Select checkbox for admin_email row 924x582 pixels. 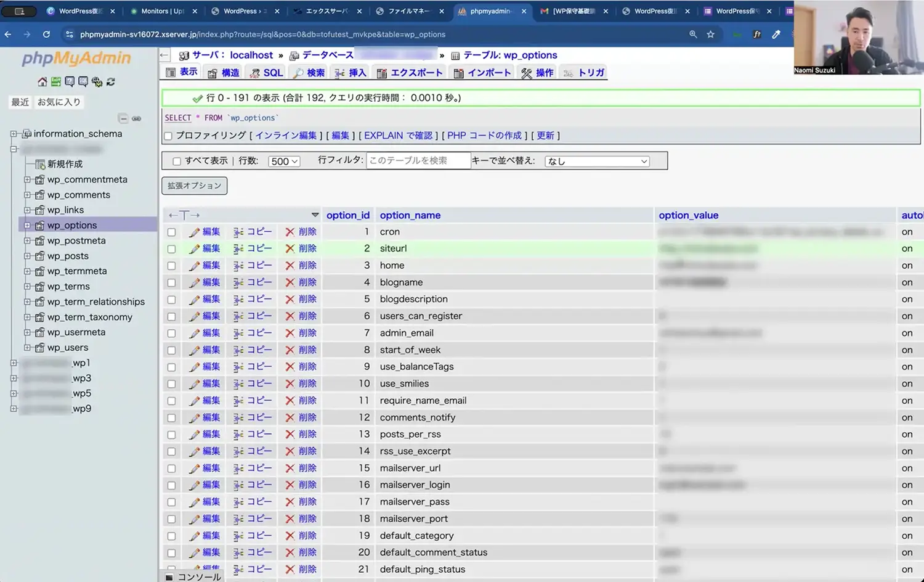[172, 334]
